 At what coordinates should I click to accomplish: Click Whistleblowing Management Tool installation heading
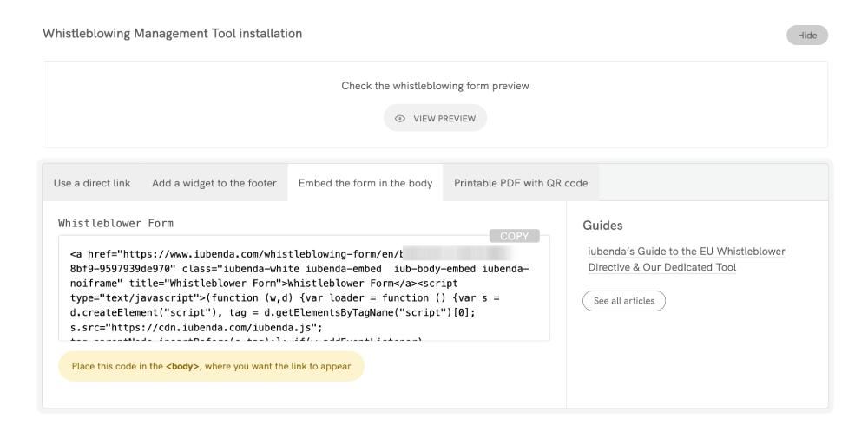tap(172, 34)
